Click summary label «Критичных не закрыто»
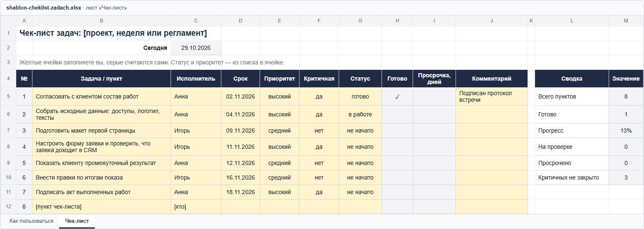This screenshot has height=229, width=644. click(x=572, y=177)
